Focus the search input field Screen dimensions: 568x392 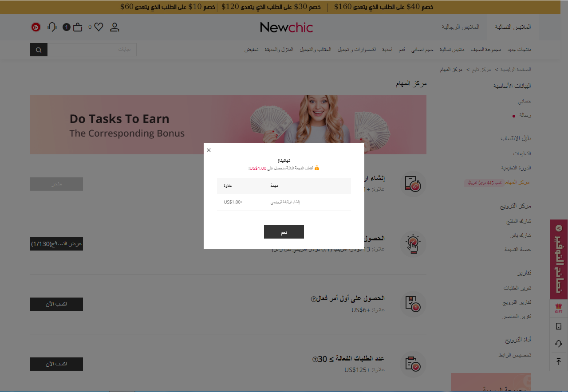click(x=92, y=50)
